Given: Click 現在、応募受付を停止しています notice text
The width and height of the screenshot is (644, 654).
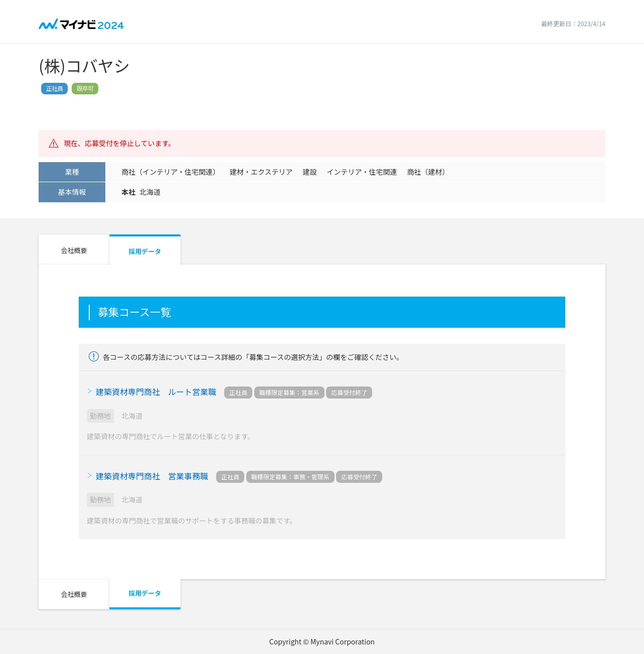Looking at the screenshot, I should pos(119,144).
